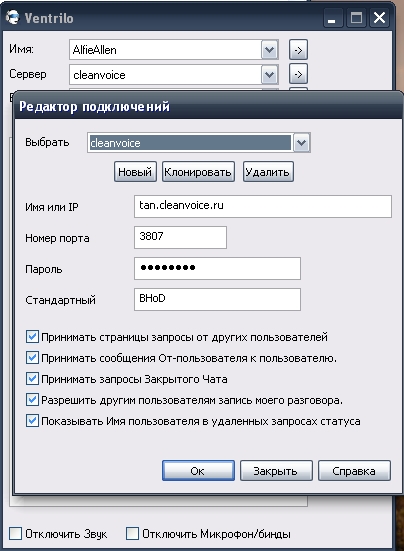Open help with the Справка button
This screenshot has height=551, width=404.
point(354,471)
